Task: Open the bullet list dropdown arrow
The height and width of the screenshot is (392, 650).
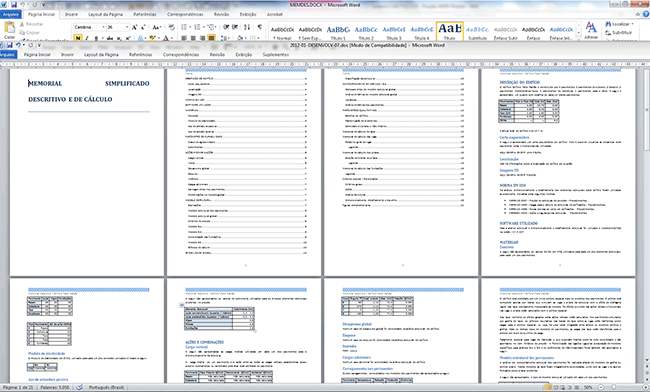Action: 189,27
